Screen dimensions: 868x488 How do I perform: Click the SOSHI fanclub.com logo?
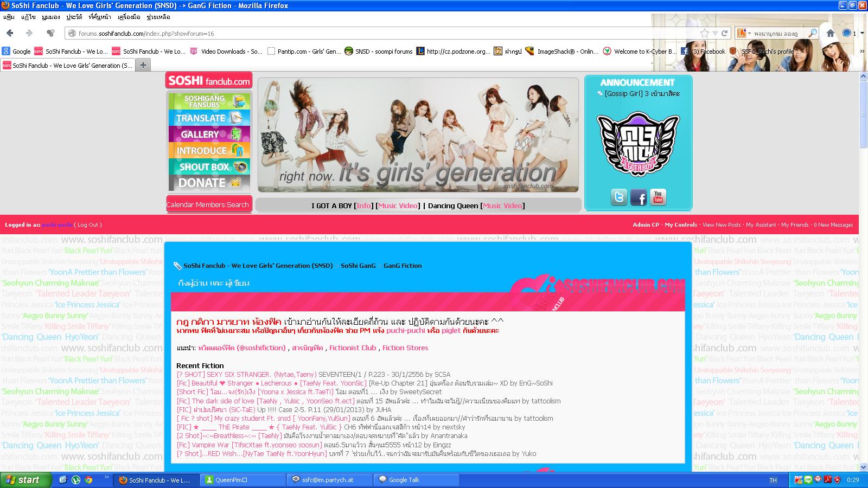209,80
